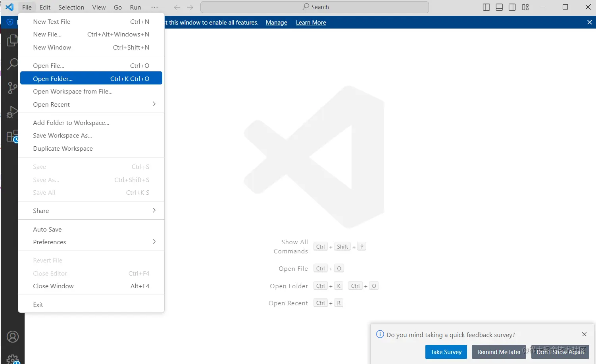Screen dimensions: 596x364
Task: Expand the Preferences submenu
Action: tap(91, 242)
